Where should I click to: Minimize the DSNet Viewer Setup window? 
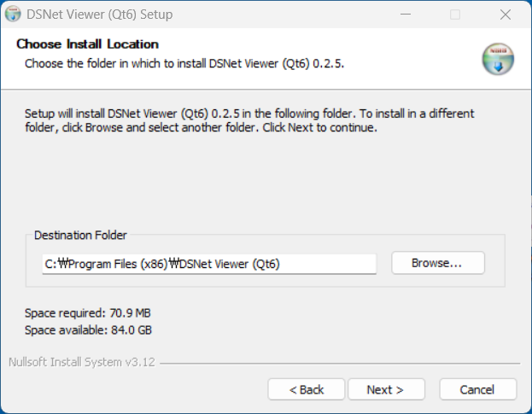tap(406, 15)
